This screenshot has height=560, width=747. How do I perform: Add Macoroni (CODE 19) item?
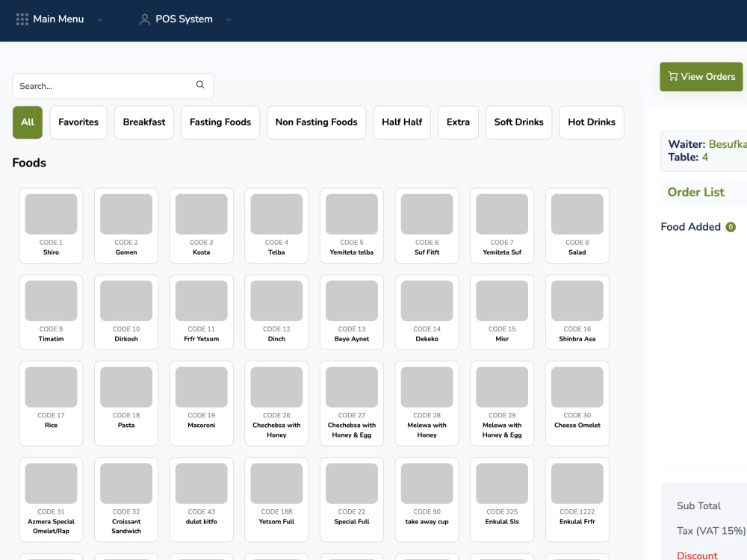pos(202,403)
